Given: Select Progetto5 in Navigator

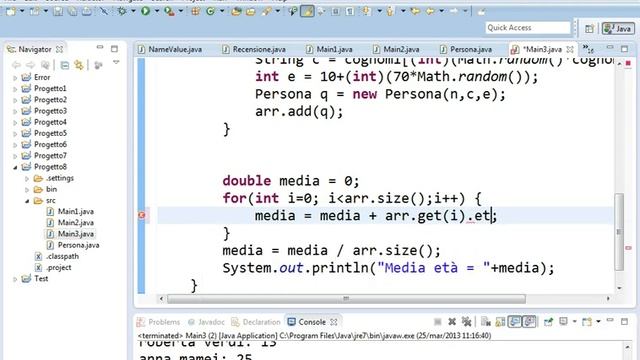Looking at the screenshot, I should [50, 133].
